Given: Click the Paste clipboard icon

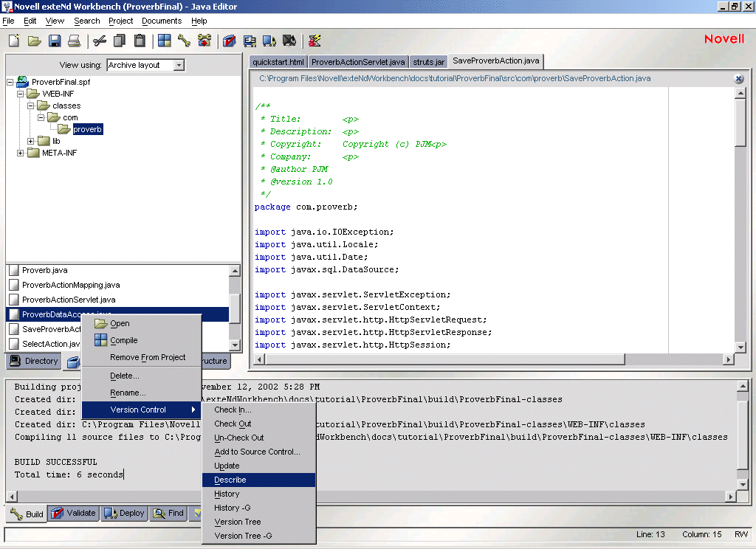Looking at the screenshot, I should click(x=140, y=41).
